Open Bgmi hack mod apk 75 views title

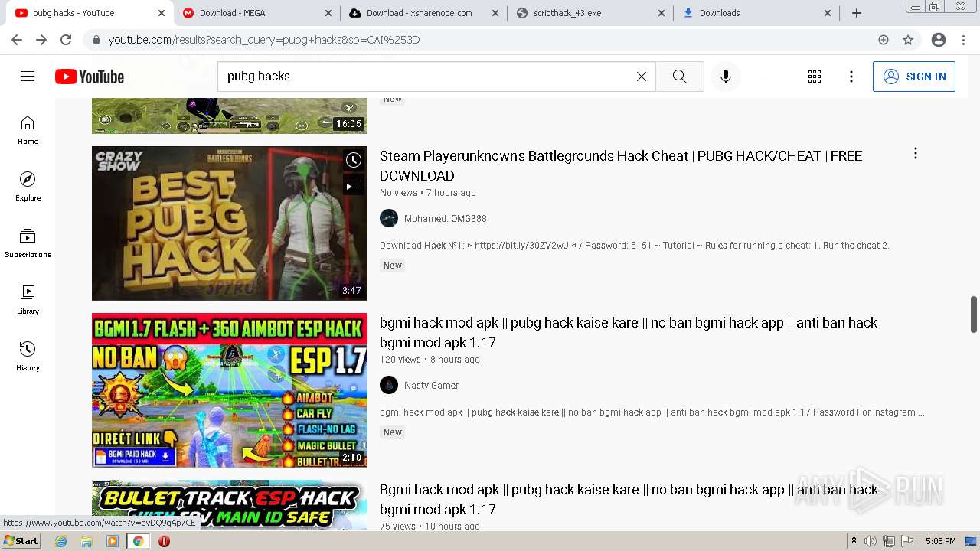(629, 499)
